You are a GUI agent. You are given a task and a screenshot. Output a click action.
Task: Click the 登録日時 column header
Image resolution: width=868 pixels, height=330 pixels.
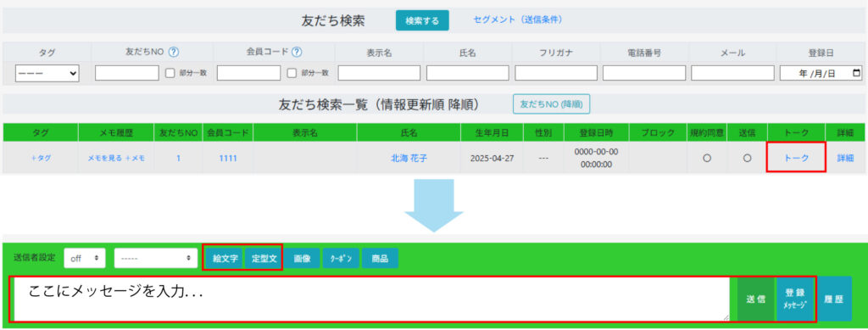click(596, 133)
